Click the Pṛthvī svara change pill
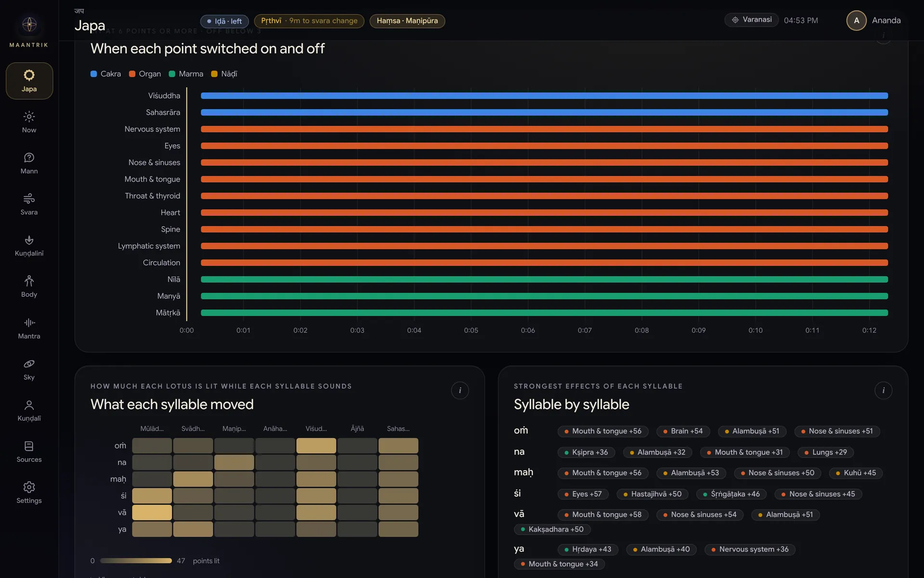Image resolution: width=924 pixels, height=578 pixels. pyautogui.click(x=309, y=21)
